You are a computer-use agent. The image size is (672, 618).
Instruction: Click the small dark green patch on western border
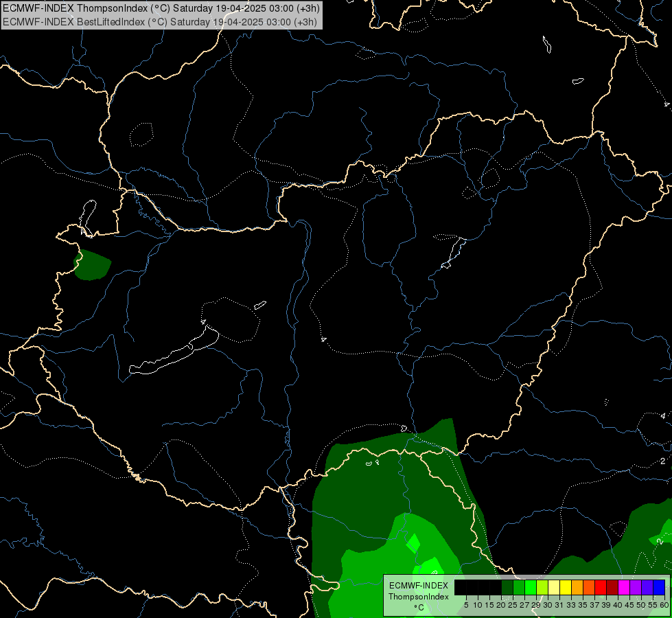(93, 265)
